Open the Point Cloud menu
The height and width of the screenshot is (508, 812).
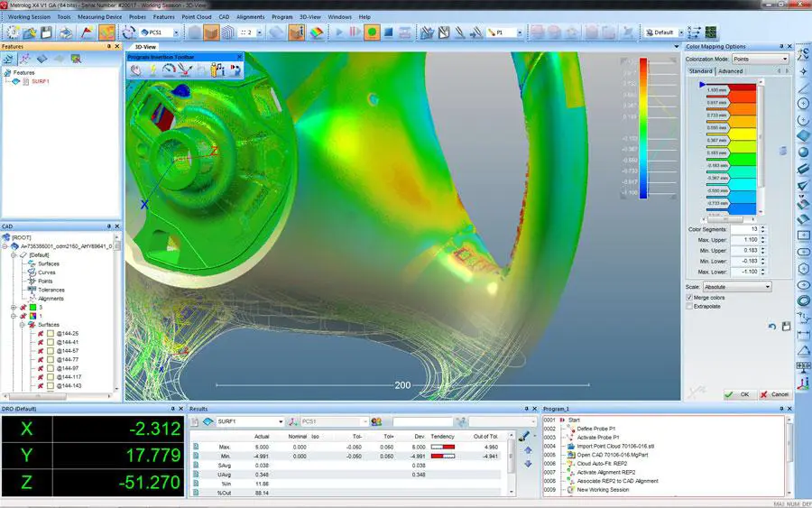pos(195,17)
